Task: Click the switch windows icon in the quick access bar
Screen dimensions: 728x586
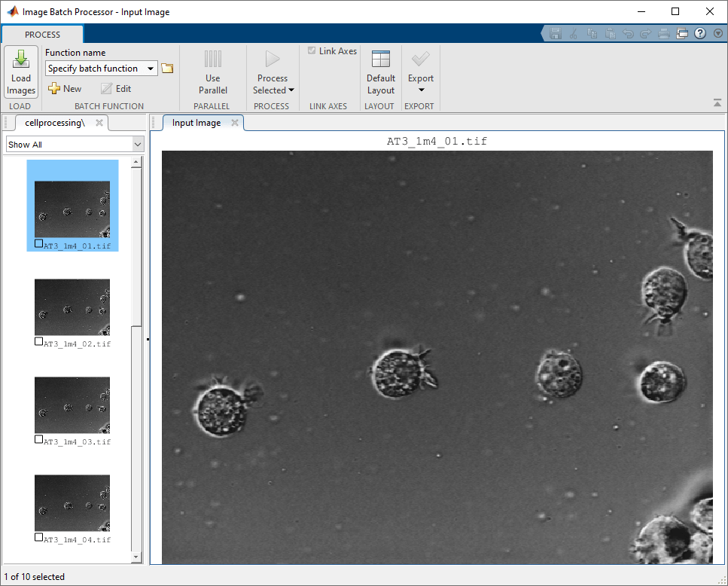Action: 682,33
